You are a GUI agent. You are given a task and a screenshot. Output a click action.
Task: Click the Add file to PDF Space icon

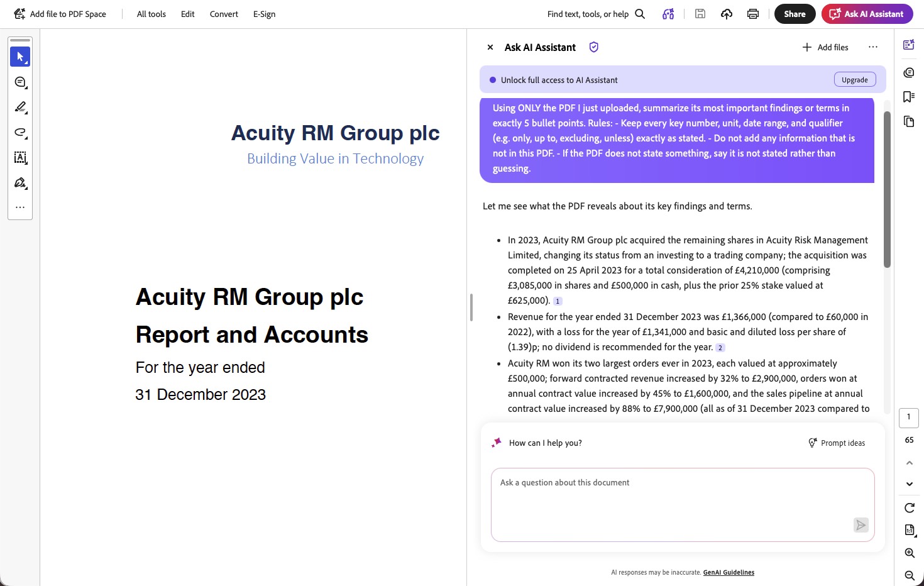(x=19, y=14)
